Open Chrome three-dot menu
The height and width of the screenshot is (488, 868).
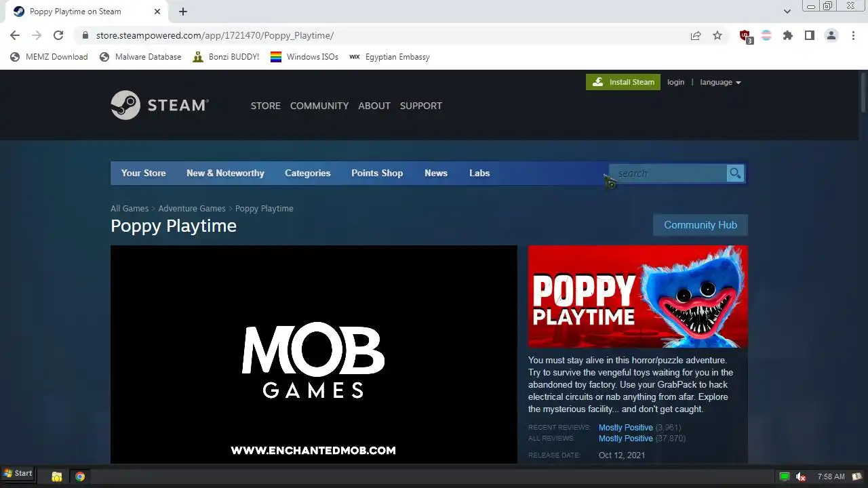pyautogui.click(x=853, y=35)
